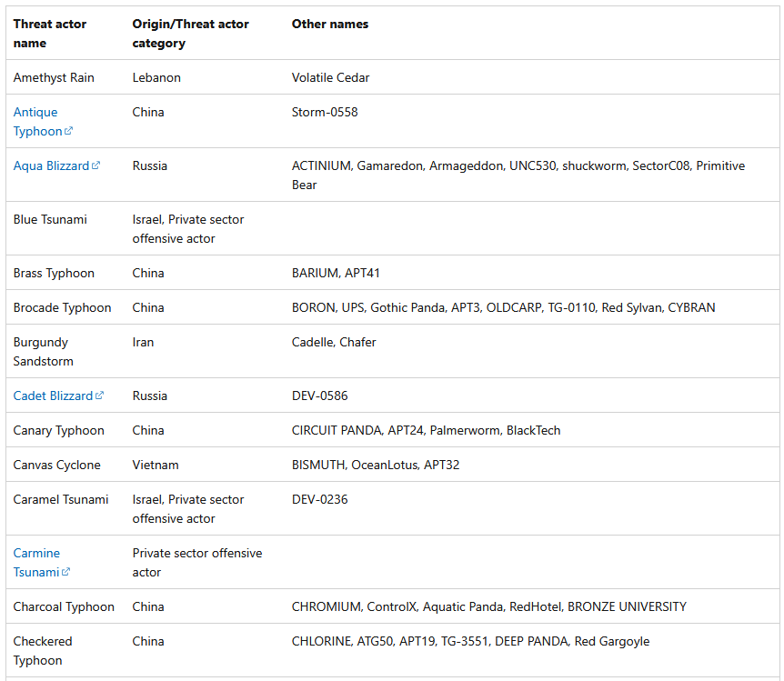Select the 'Blue Tsunami' cell

pyautogui.click(x=50, y=219)
